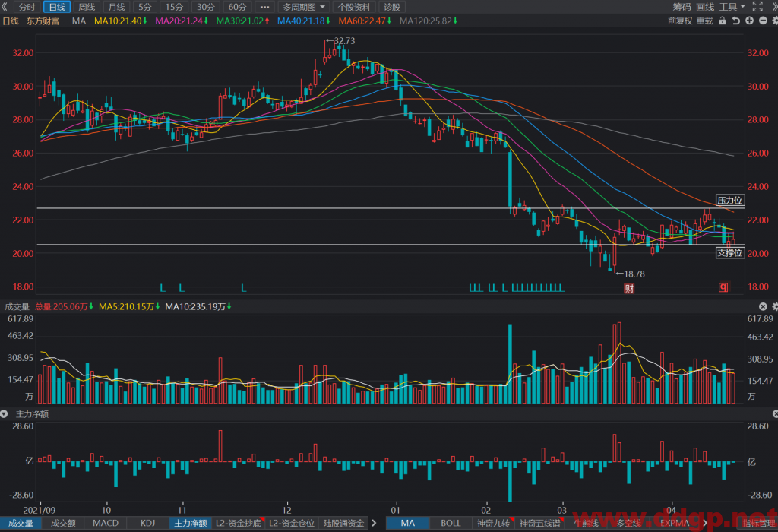Open 个股资料 stock info
Screen dimensions: 778x532
[x=354, y=7]
